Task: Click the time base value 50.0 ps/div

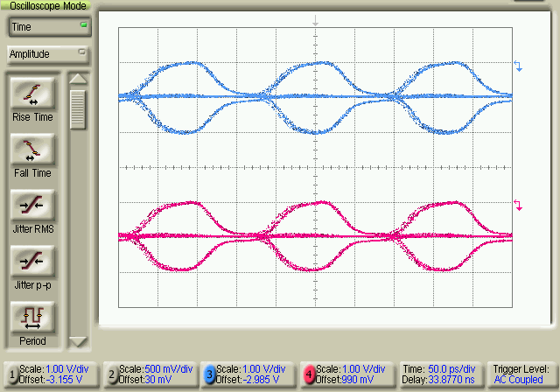Action: point(451,368)
